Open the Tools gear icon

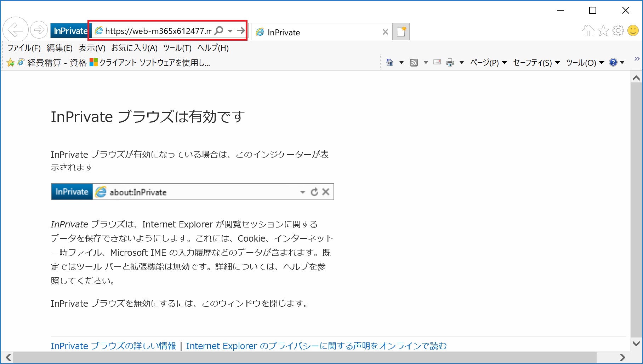tap(618, 30)
